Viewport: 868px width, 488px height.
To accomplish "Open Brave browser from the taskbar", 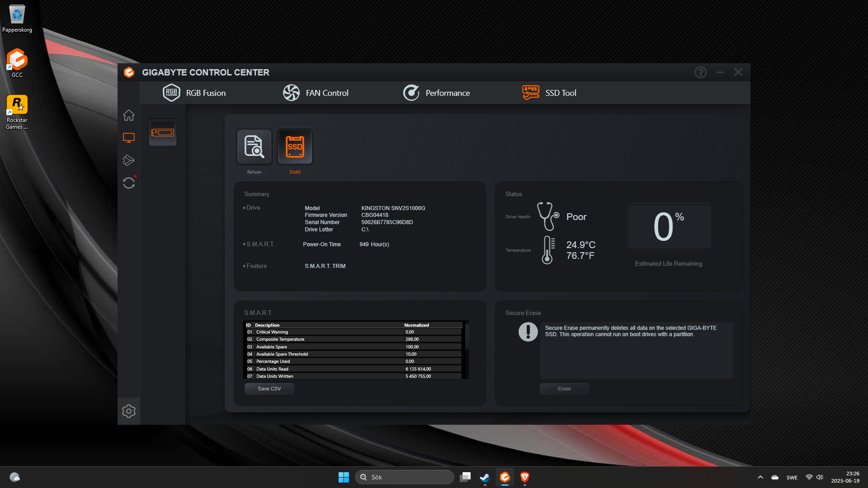I will (x=525, y=477).
